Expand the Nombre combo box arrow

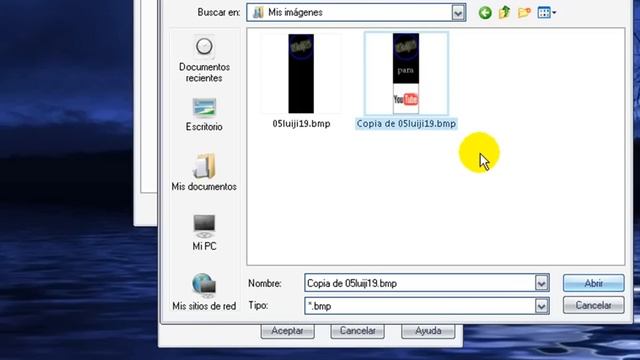tap(541, 283)
